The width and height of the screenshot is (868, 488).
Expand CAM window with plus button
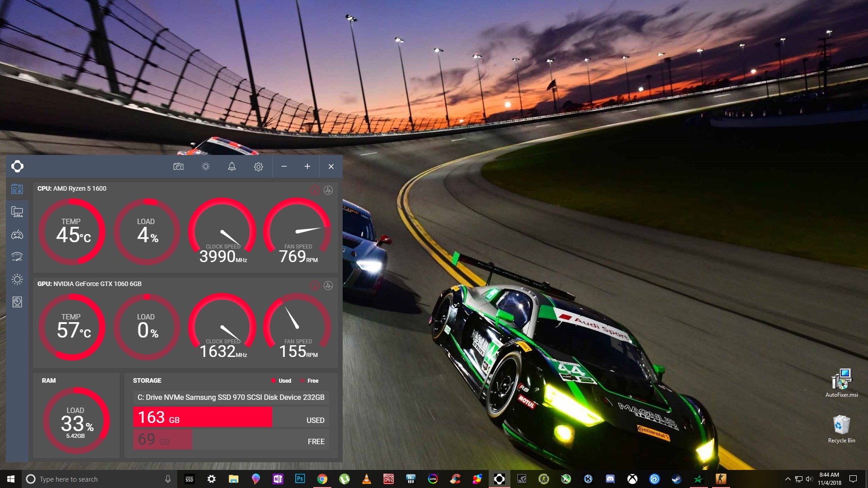[307, 167]
